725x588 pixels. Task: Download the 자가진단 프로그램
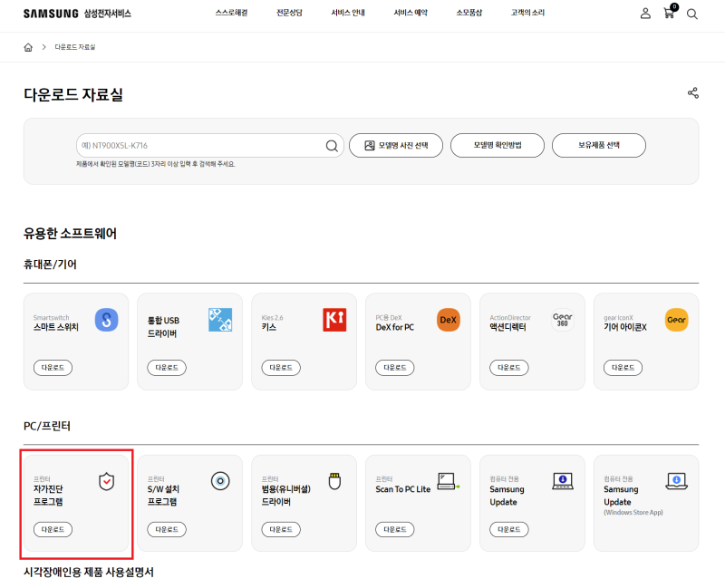pos(52,529)
